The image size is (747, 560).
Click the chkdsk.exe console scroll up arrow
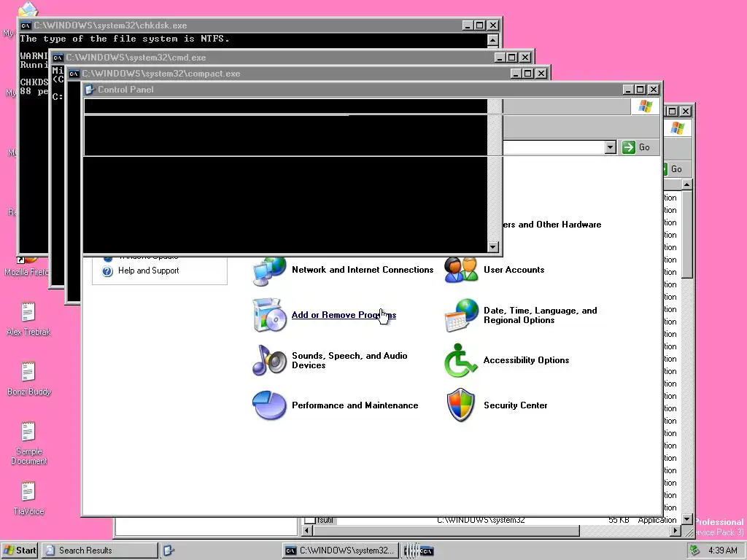493,39
